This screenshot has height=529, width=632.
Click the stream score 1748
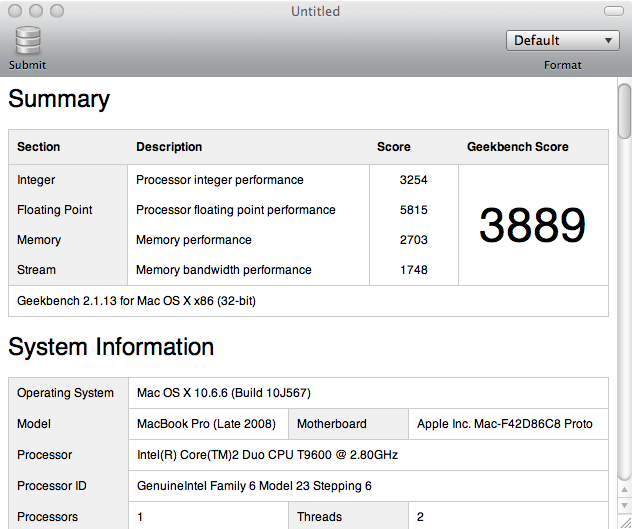[414, 270]
